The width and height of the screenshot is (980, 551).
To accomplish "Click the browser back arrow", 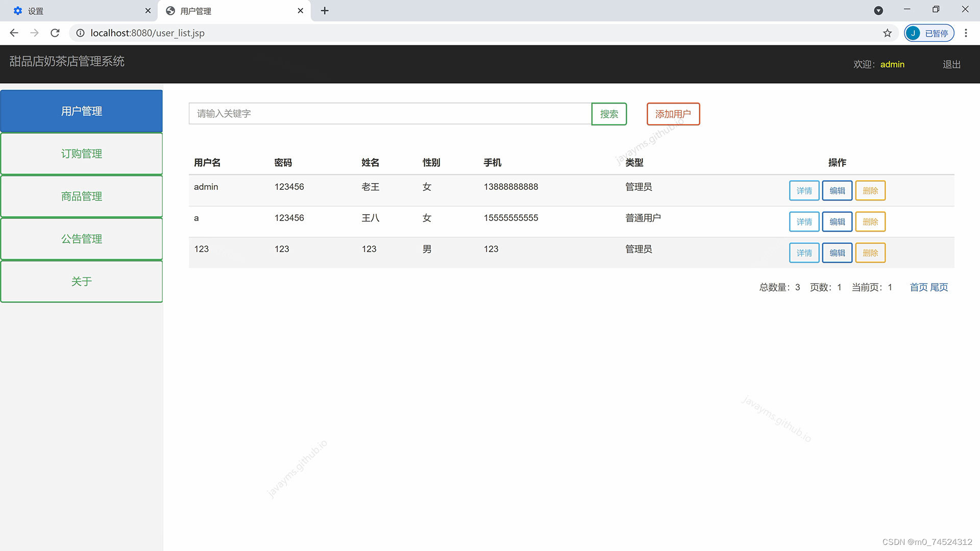I will pos(14,33).
